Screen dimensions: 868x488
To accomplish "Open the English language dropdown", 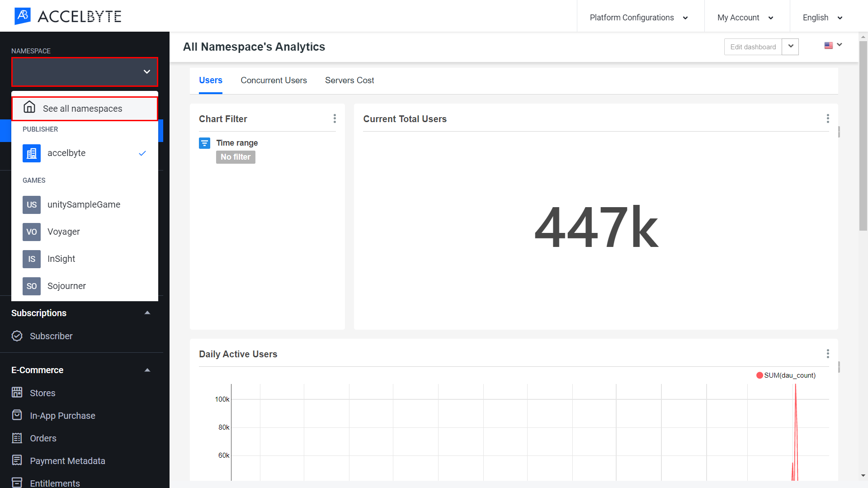I will click(822, 18).
